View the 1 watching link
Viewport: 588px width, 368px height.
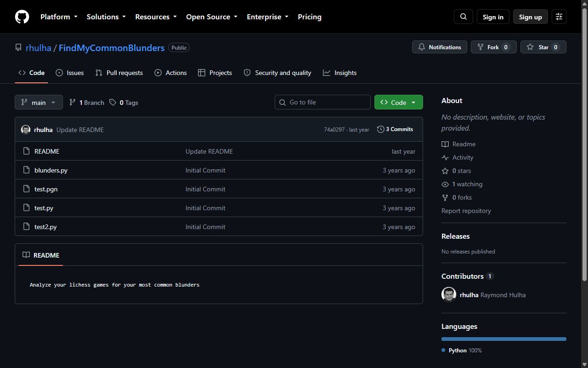(462, 184)
